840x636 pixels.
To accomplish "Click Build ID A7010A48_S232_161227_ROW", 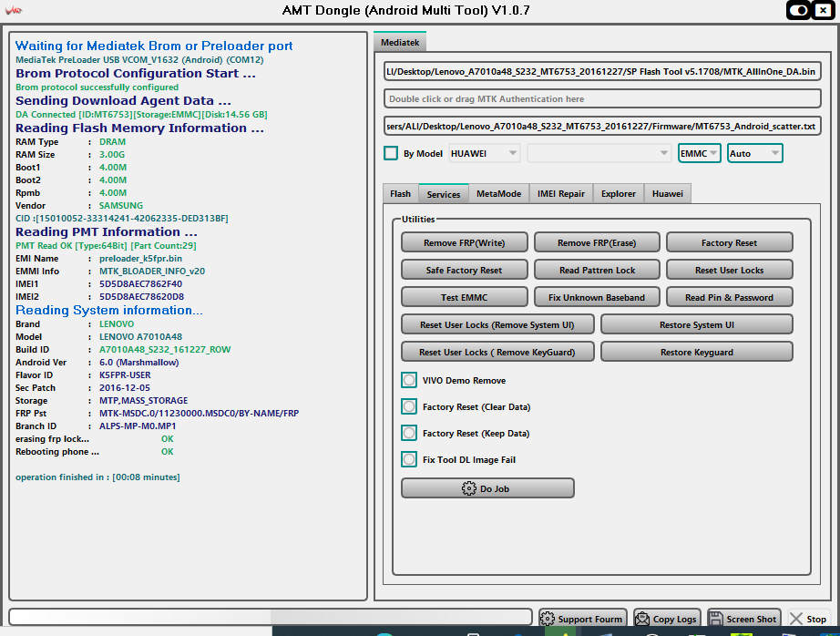I will pyautogui.click(x=165, y=350).
